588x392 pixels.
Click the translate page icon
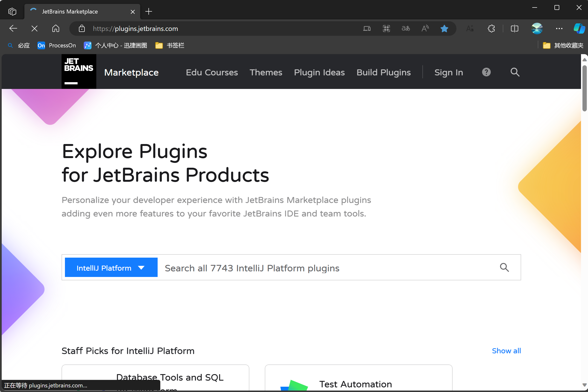coord(406,29)
